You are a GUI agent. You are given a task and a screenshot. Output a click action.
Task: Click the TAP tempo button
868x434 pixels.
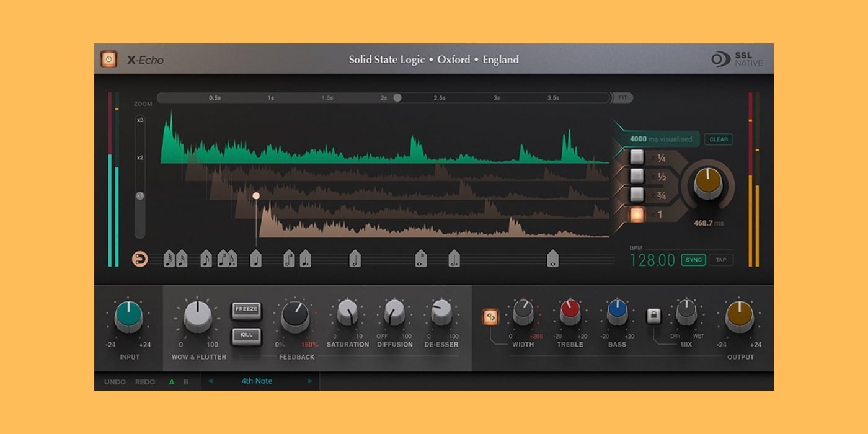coord(721,260)
